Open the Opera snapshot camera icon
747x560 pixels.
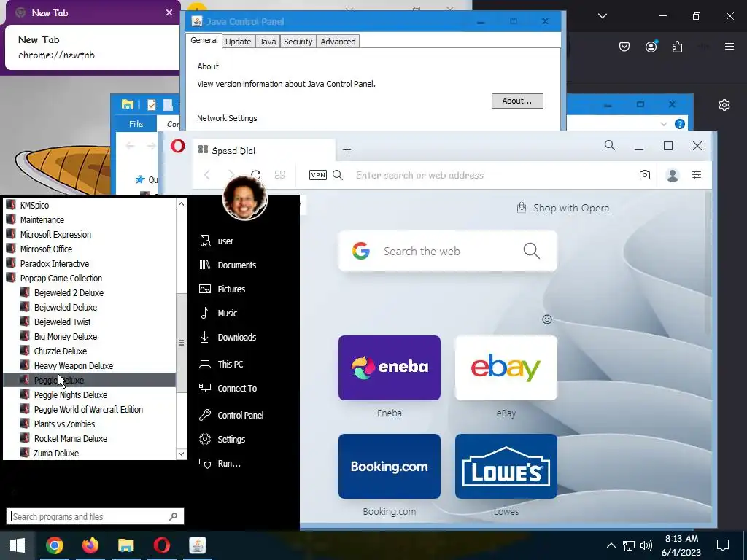tap(645, 175)
